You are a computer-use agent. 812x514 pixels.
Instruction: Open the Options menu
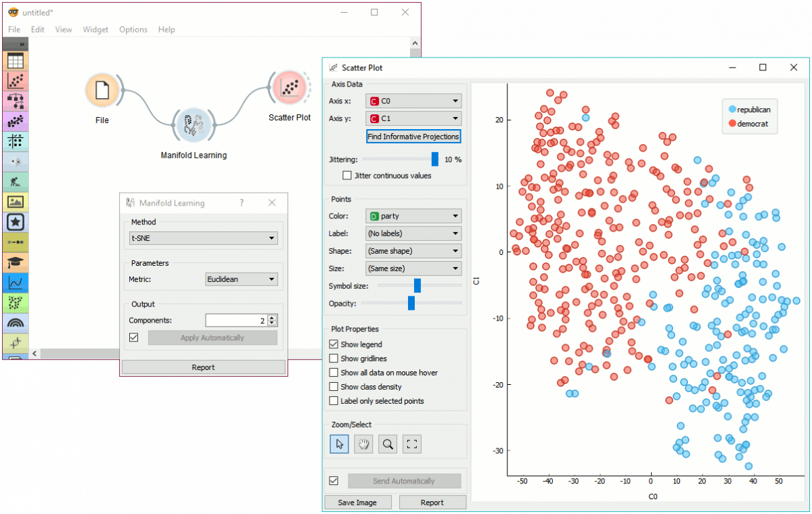[133, 30]
